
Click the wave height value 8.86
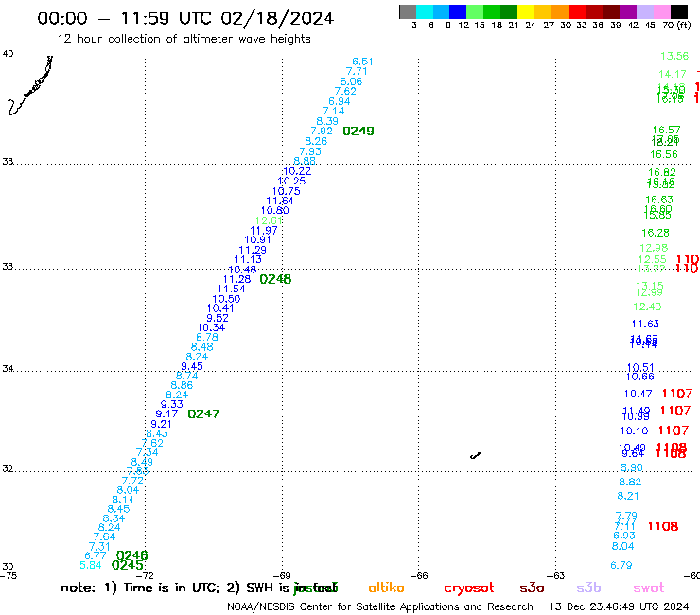(182, 385)
